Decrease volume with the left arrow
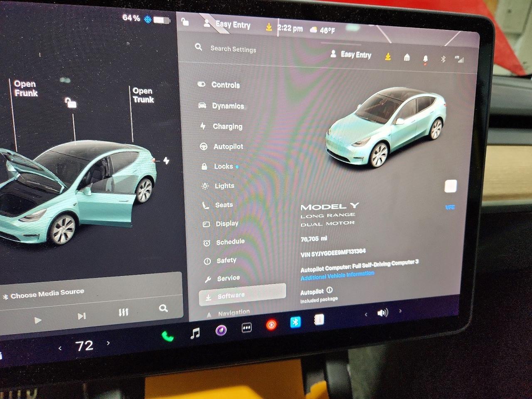Image resolution: width=532 pixels, height=399 pixels. [366, 315]
